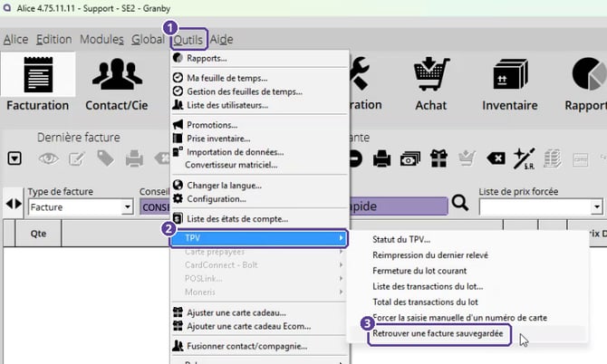Click the edit pencil icon under Dernière facture
607x364 pixels.
point(77,158)
